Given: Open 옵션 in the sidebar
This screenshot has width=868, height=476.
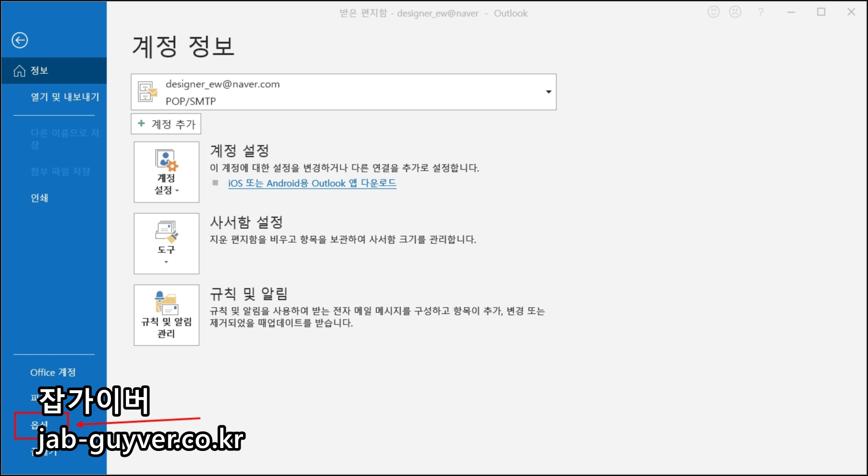Looking at the screenshot, I should click(x=40, y=425).
